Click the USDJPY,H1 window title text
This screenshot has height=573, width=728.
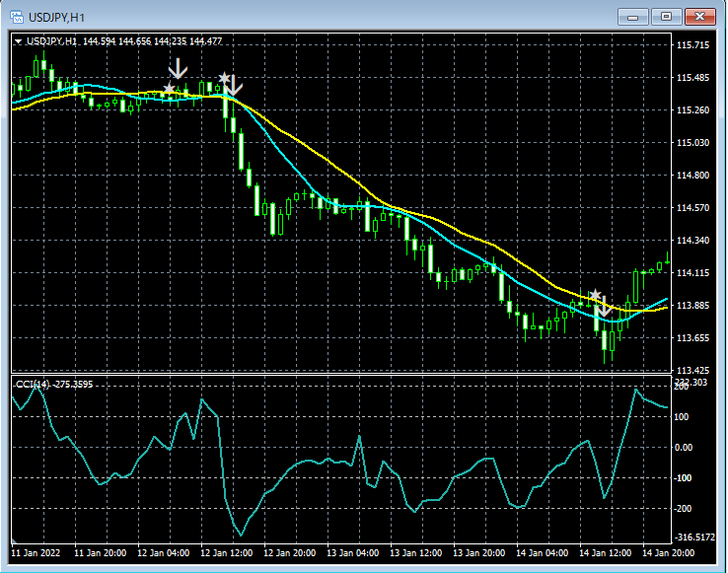click(56, 18)
